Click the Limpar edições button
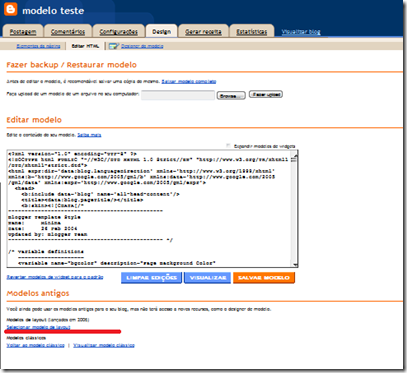This screenshot has width=407, height=373. [x=151, y=278]
